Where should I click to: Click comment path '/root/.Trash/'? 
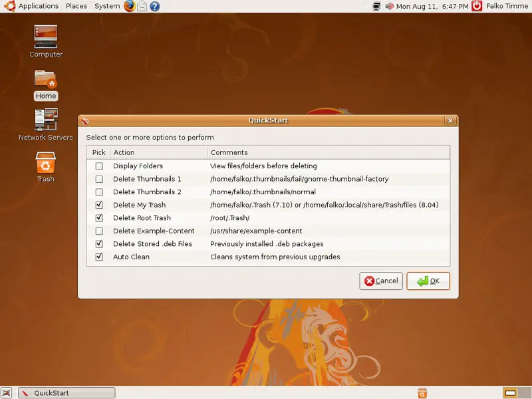point(230,218)
